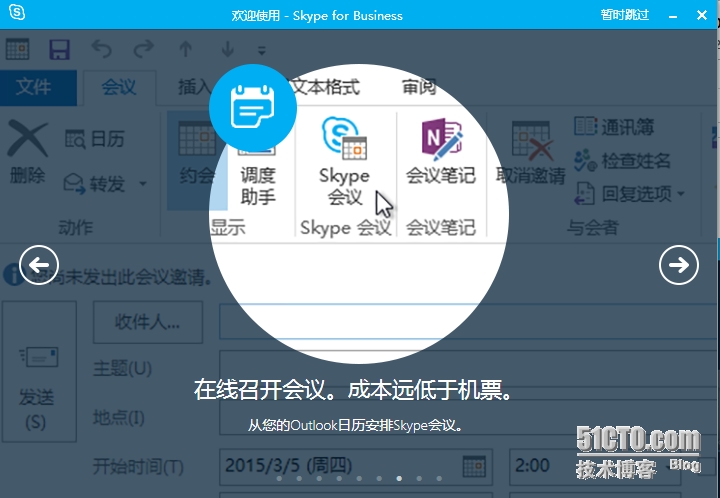Open the 2015/3/5 start date picker
The width and height of the screenshot is (720, 498).
click(x=474, y=466)
